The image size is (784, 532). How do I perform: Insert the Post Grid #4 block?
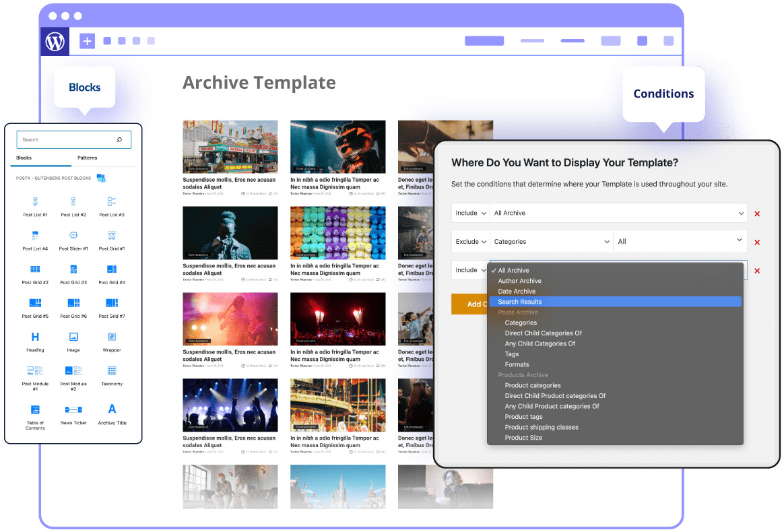tap(112, 275)
